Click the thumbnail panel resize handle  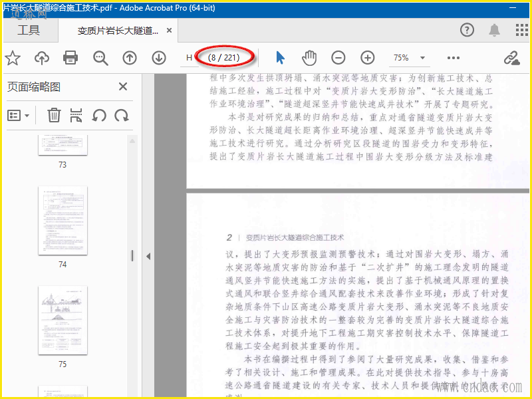point(132,256)
